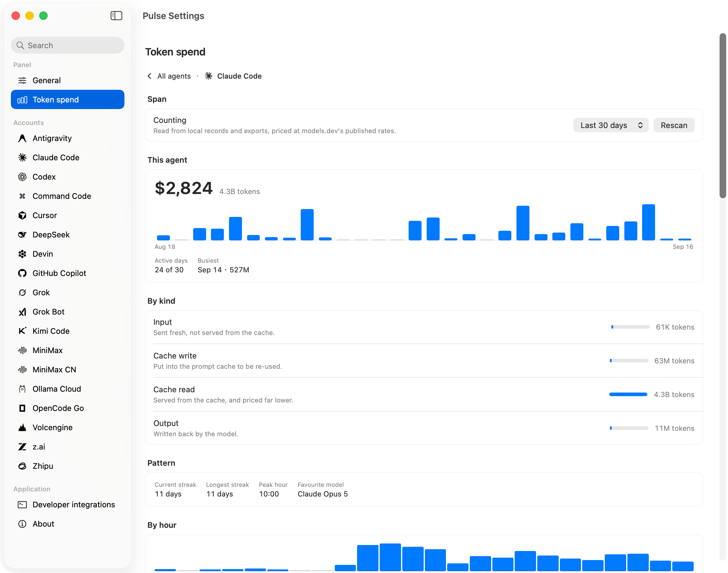The height and width of the screenshot is (573, 728).
Task: Click the "24 of 30" active days value
Action: click(169, 270)
